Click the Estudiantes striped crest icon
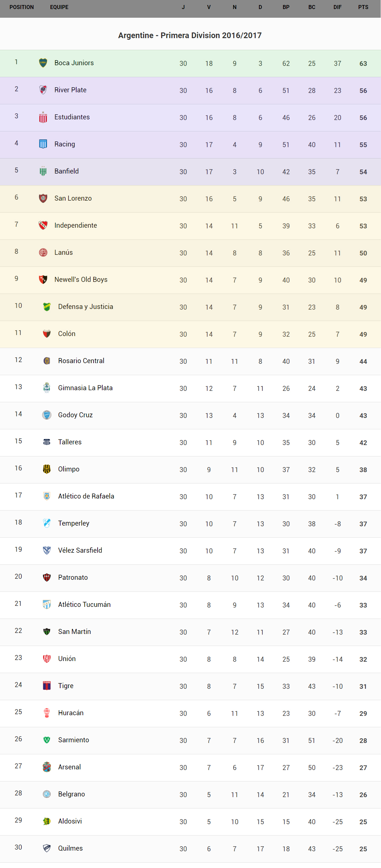This screenshot has width=381, height=868. (x=43, y=117)
